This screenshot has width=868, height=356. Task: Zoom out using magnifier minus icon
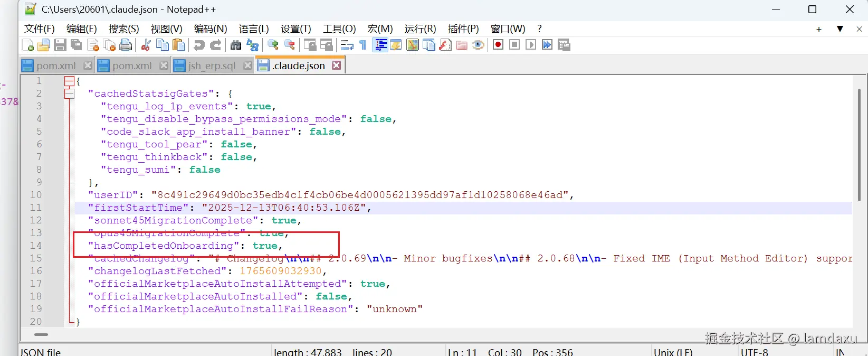tap(290, 45)
